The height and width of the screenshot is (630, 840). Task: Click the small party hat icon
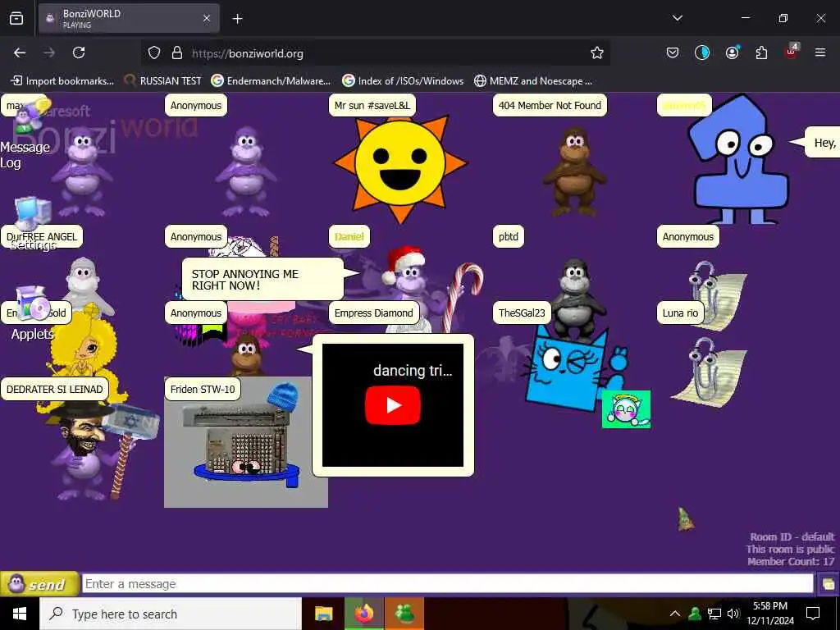685,519
